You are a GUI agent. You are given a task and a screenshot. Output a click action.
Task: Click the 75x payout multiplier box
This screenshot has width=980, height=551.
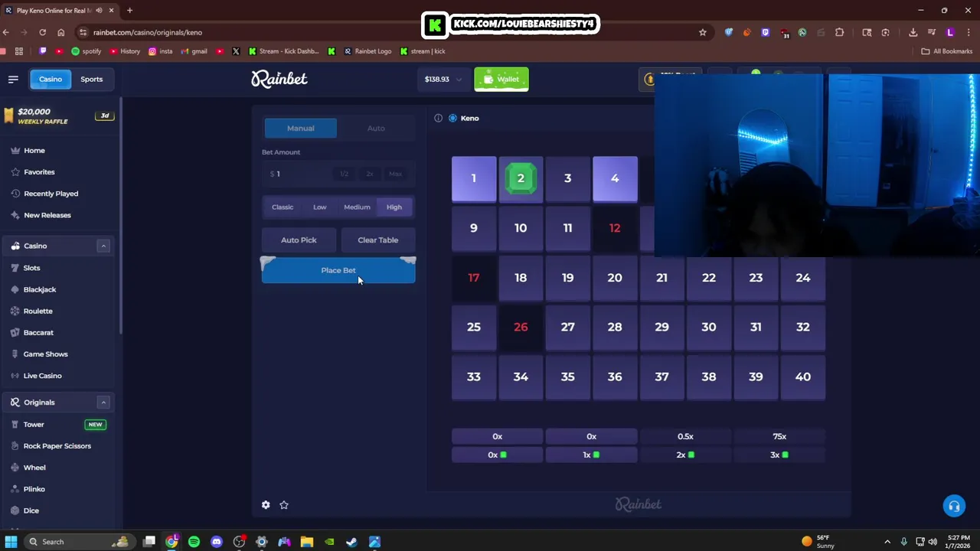click(x=779, y=437)
